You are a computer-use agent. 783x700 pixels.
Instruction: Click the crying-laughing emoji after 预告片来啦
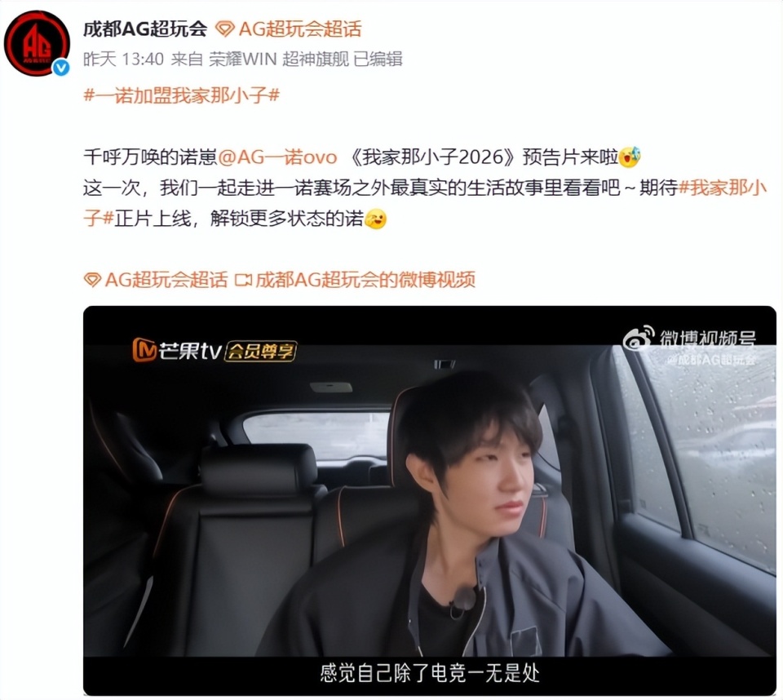tap(630, 157)
